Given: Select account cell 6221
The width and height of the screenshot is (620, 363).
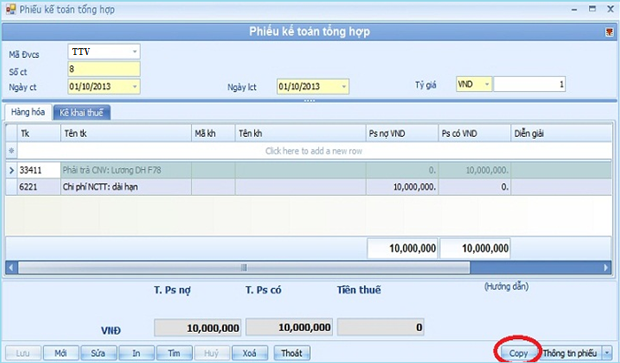Looking at the screenshot, I should point(38,187).
